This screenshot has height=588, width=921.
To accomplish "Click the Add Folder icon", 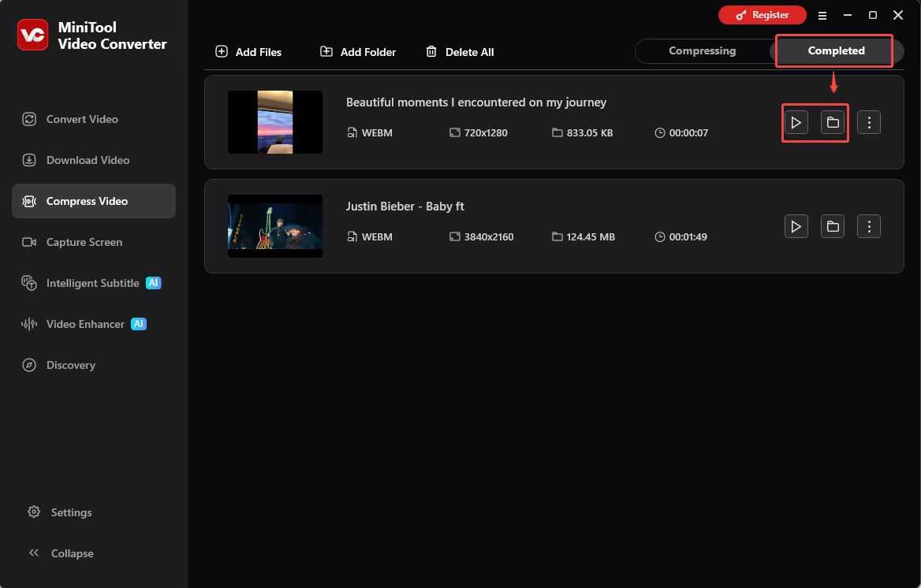I will [326, 52].
